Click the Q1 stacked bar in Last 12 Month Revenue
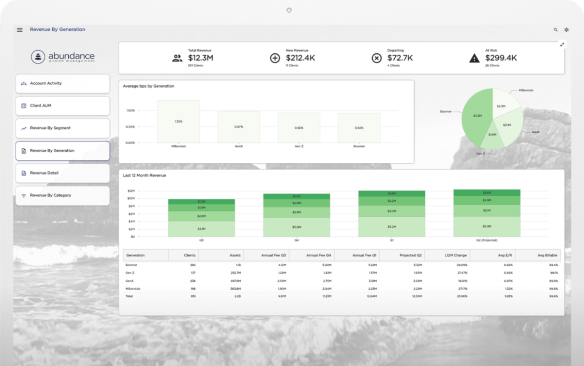Screen dimensions: 584x366 391,214
